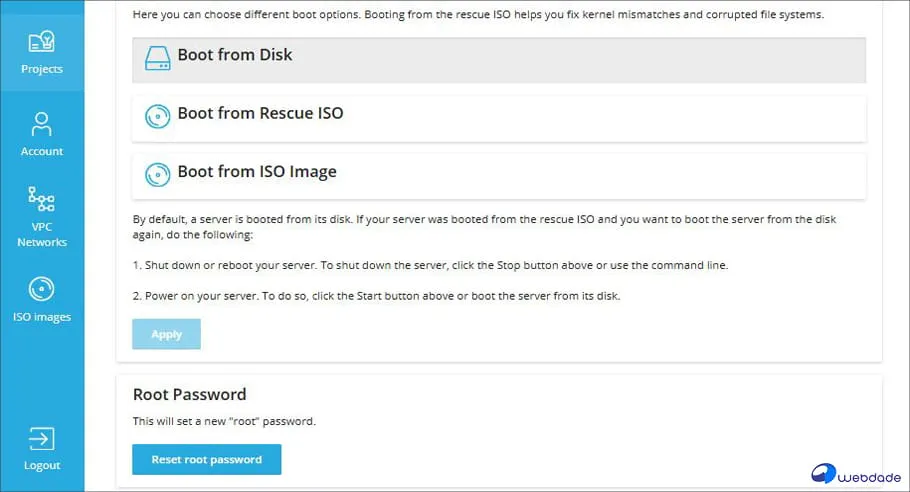Click the disc icon beside Boot from ISO Image
Viewport: 910px width, 492px height.
(x=158, y=174)
